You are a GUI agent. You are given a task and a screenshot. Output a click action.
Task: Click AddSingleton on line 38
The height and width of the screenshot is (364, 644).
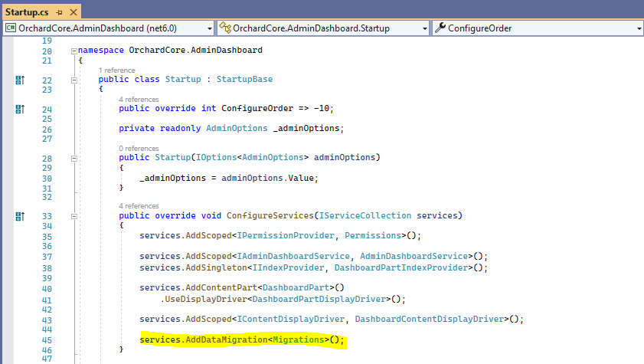[216, 268]
